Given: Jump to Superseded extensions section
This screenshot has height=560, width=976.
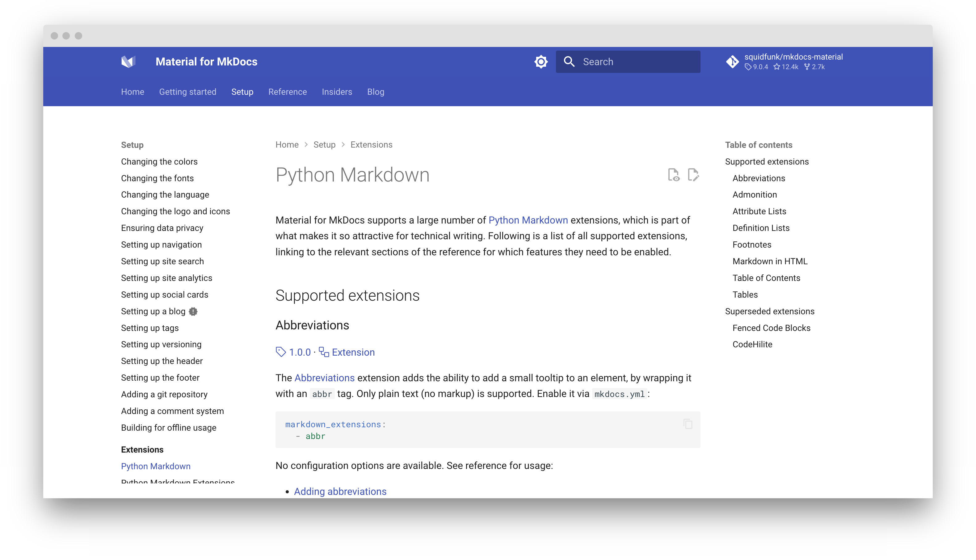Looking at the screenshot, I should pos(769,311).
